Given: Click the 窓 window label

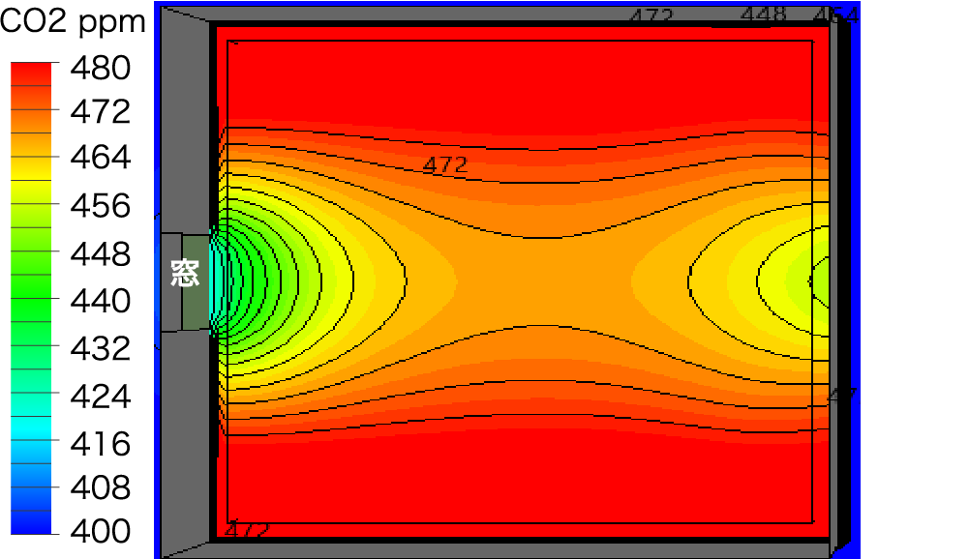Looking at the screenshot, I should click(x=185, y=274).
